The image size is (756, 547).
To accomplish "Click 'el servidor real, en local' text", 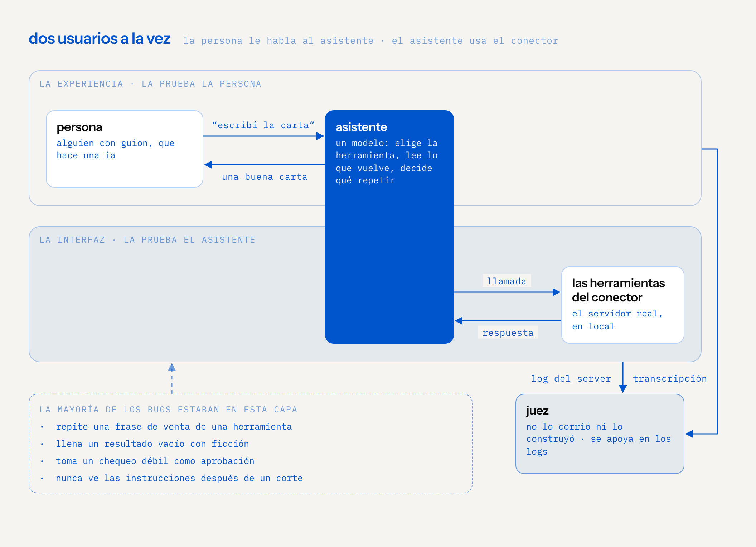I will tap(617, 320).
